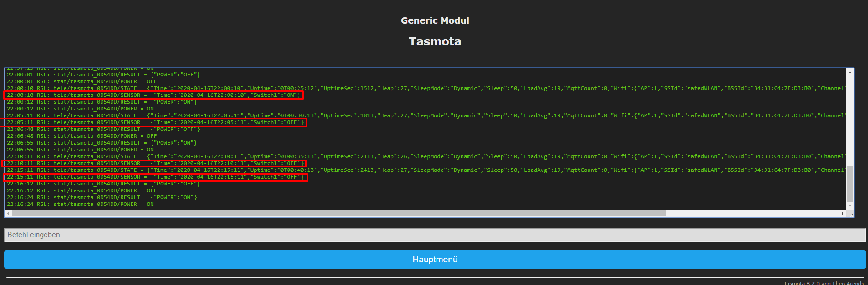Click the Tasmota 8.2.0 von Theo Arends footer
Screen dimensions: 868x285
[823, 283]
